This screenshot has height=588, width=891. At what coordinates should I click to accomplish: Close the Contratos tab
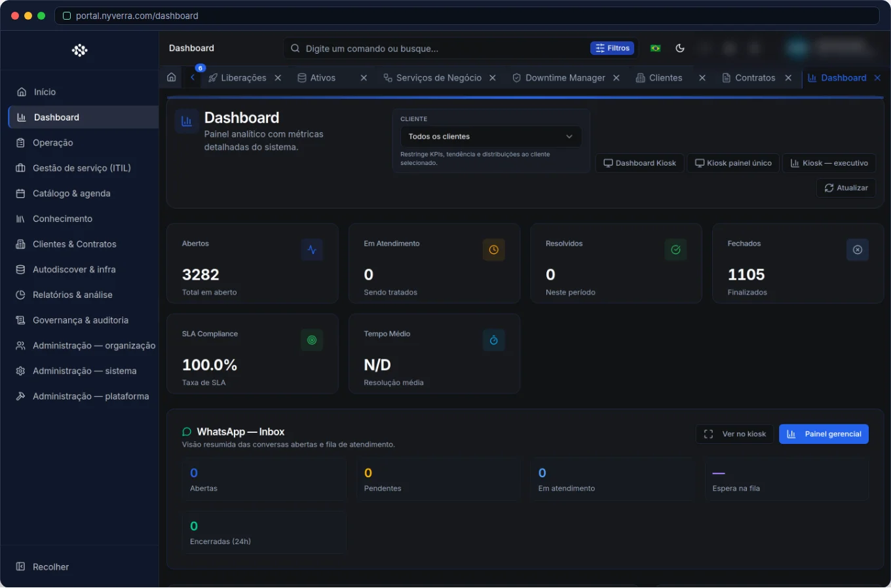tap(788, 78)
